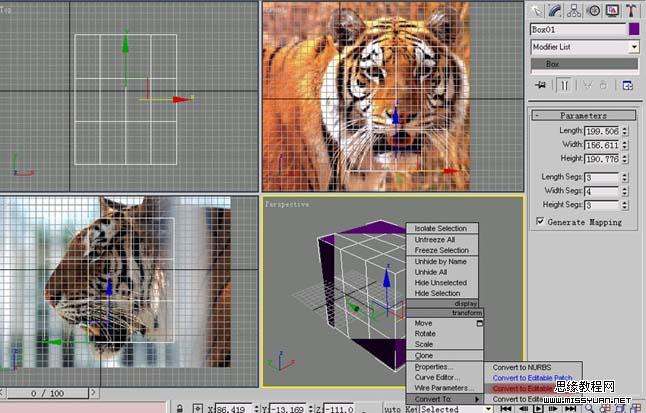
Task: Click the Pin Stack icon
Action: (541, 85)
